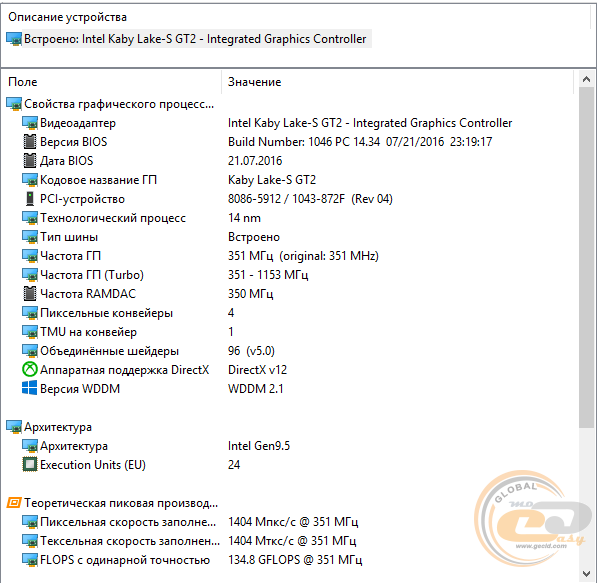The image size is (597, 583).
Task: Select the Свойства графического процессора group
Action: [x=119, y=104]
